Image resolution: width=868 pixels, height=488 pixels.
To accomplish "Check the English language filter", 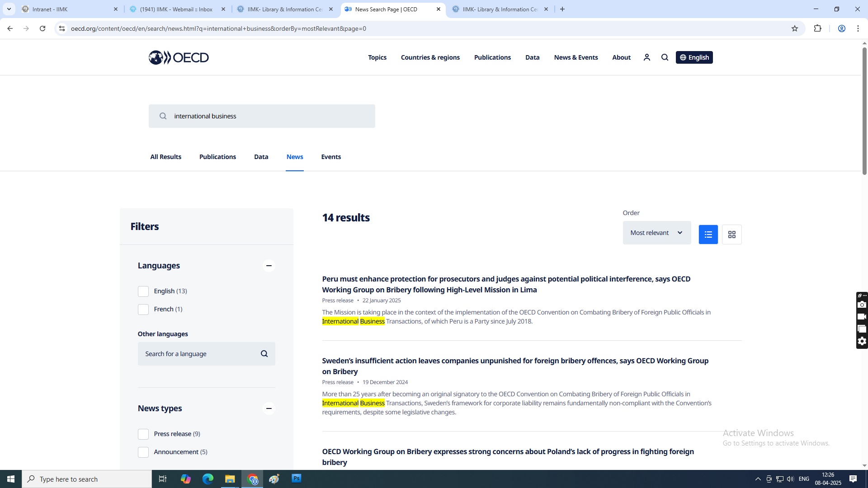I will click(143, 291).
